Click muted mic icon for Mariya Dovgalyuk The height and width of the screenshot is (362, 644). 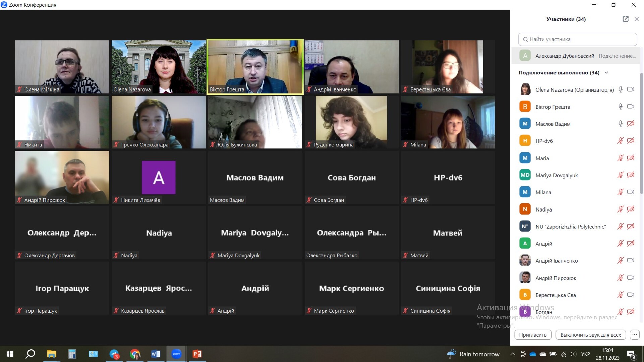point(621,175)
